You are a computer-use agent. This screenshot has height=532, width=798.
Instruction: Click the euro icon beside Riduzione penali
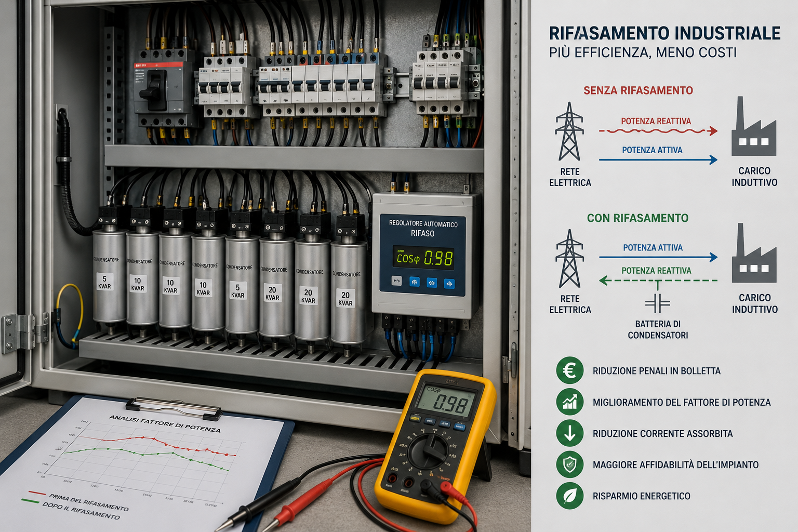(570, 370)
